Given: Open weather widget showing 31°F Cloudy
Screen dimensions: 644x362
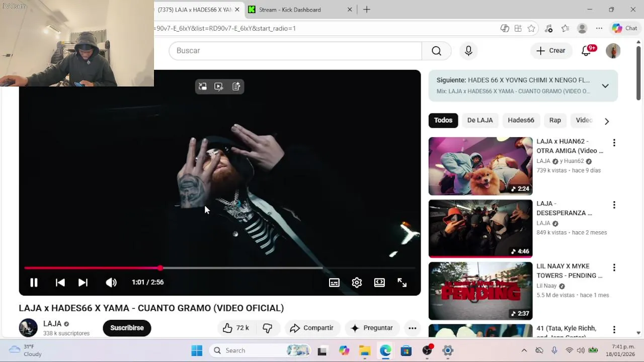Looking at the screenshot, I should [x=26, y=350].
